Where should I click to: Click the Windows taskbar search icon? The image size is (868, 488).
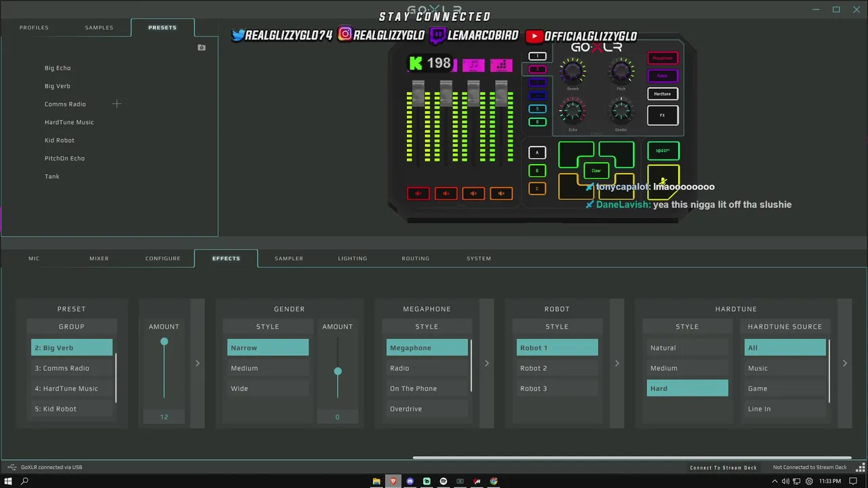pyautogui.click(x=24, y=481)
